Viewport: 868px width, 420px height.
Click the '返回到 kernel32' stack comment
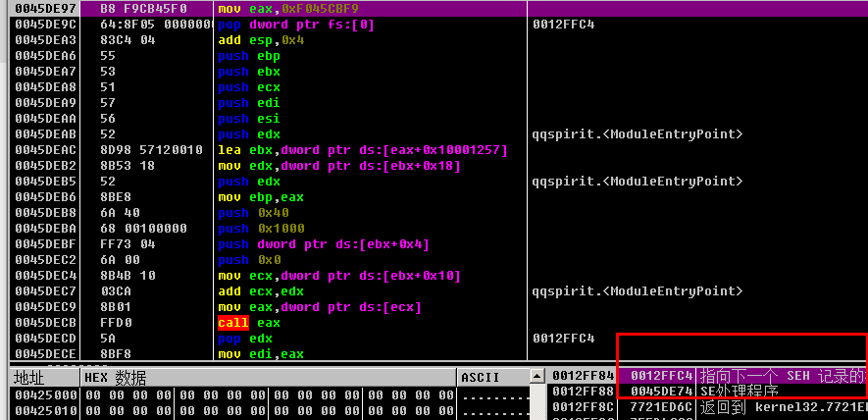[784, 407]
